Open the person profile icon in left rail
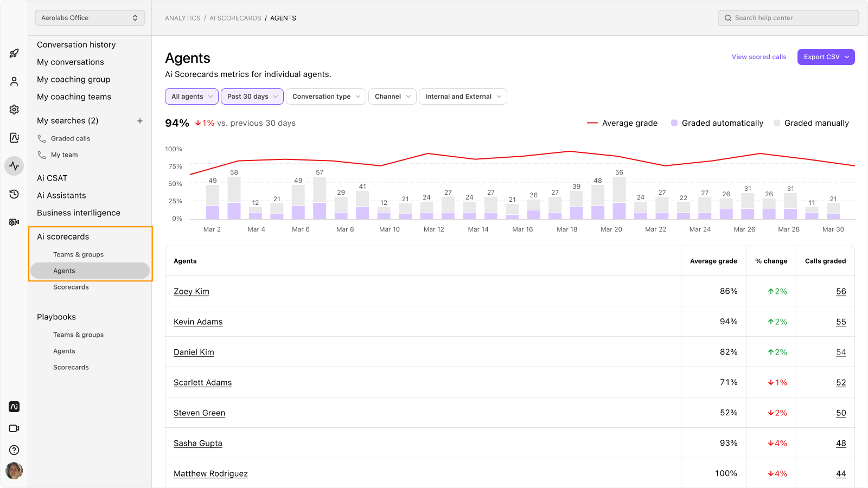 point(14,81)
